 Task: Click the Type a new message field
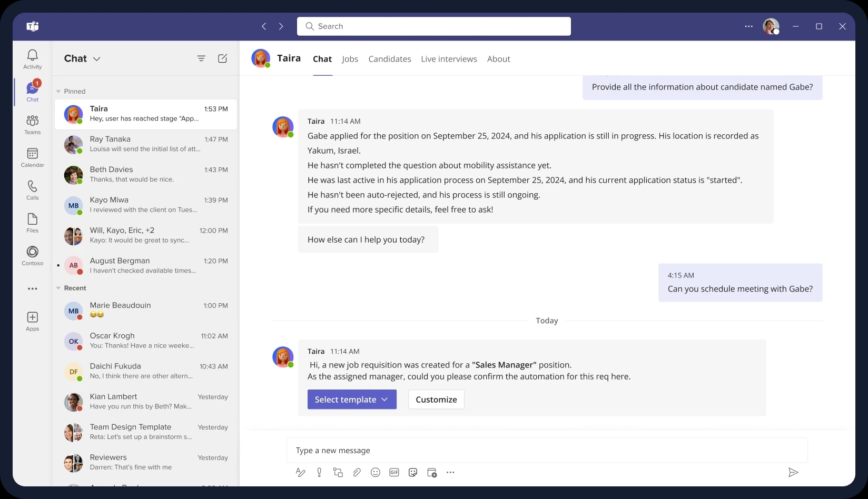tap(547, 451)
